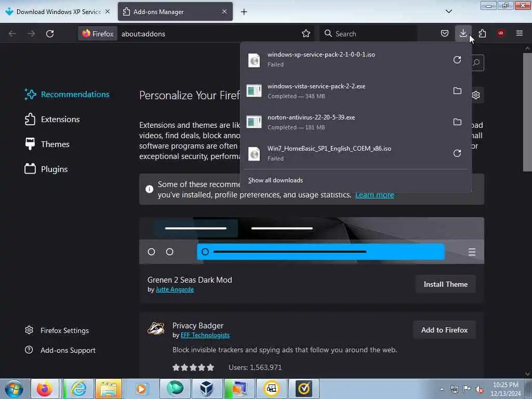Install the Grenen 2 Seas Dark Mod theme
The height and width of the screenshot is (399, 532).
445,284
